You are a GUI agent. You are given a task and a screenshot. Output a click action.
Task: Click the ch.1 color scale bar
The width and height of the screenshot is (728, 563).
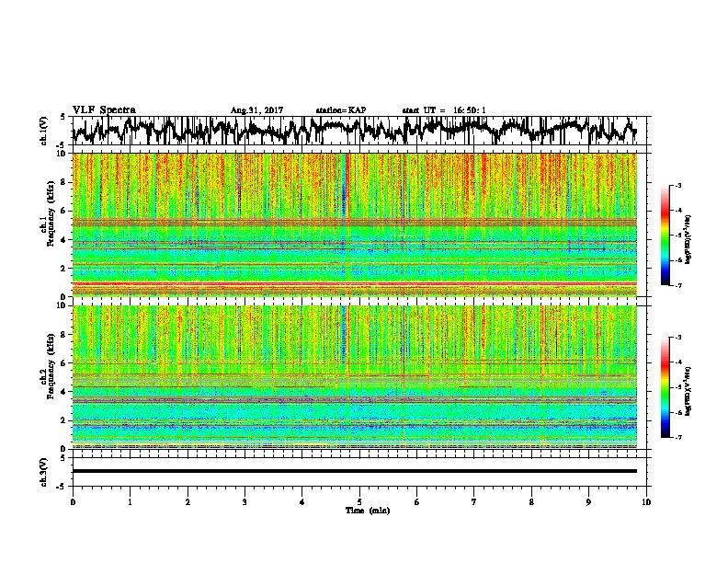(665, 236)
